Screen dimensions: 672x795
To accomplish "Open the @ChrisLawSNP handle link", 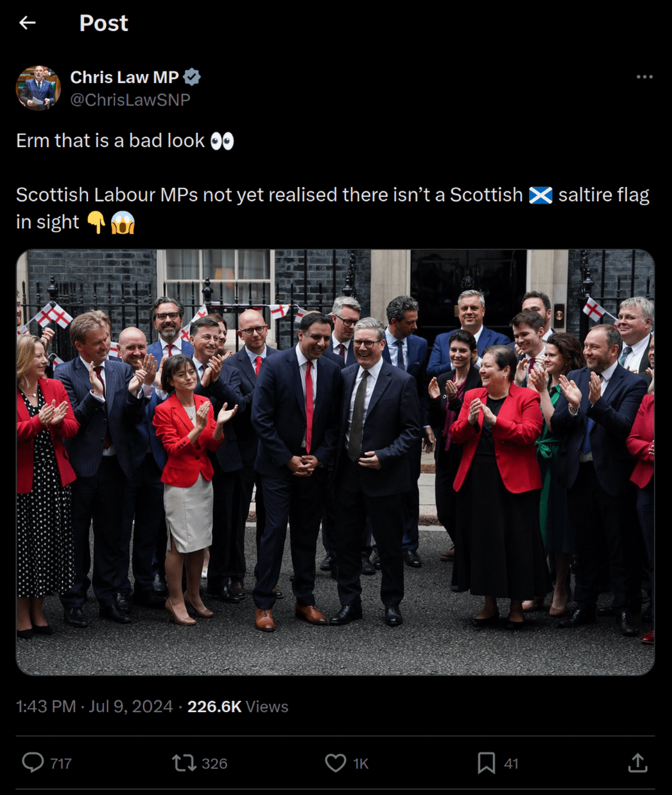I will point(130,100).
